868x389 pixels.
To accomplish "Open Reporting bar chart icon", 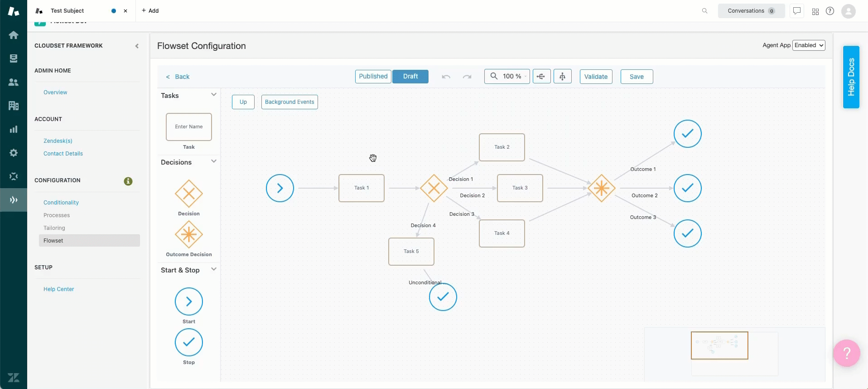I will (14, 129).
